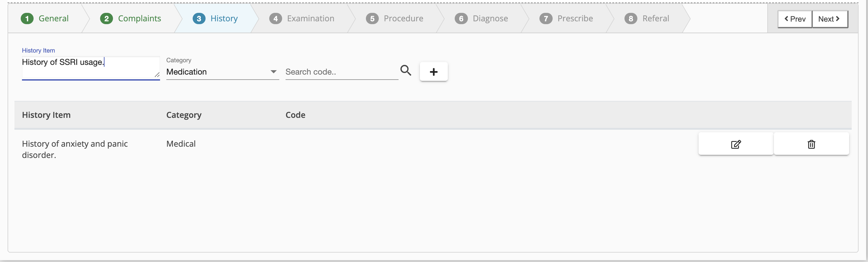Click the step 2 Complaints number badge

106,18
